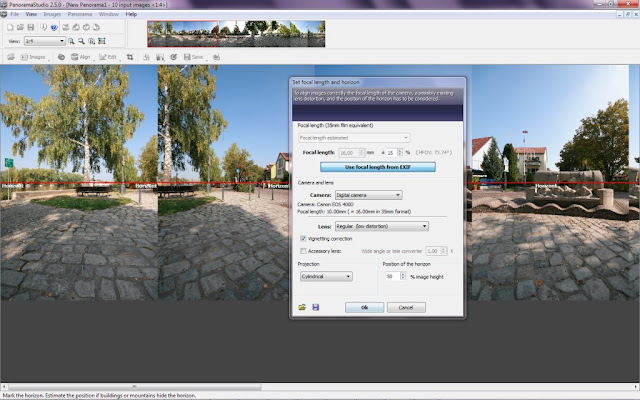Select the Crop tool icon

[130, 57]
